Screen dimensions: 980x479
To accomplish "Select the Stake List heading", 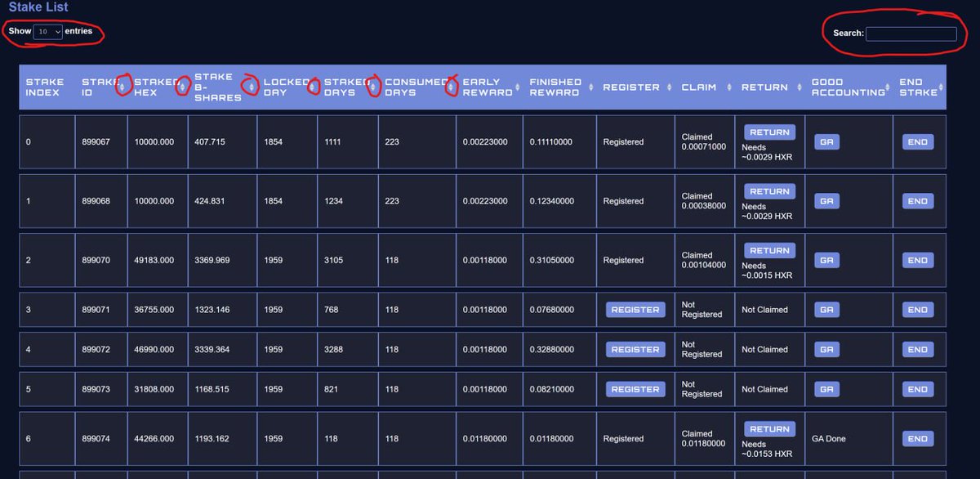I will (38, 7).
